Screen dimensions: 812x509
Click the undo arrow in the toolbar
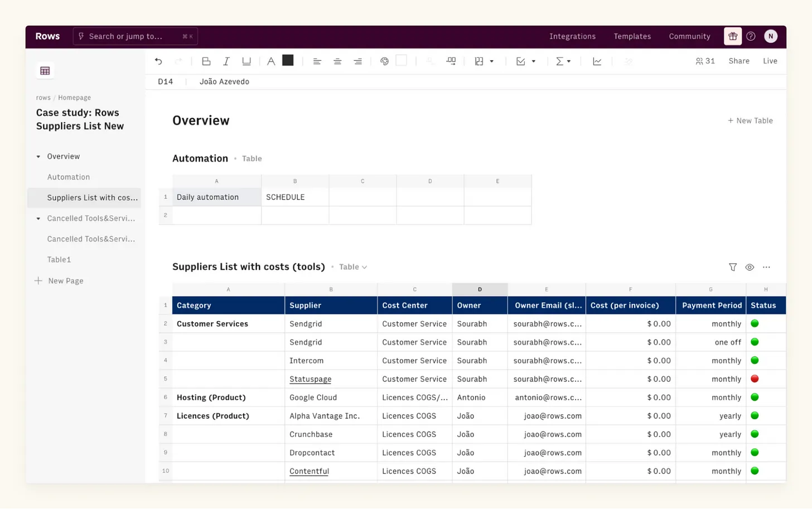(158, 61)
